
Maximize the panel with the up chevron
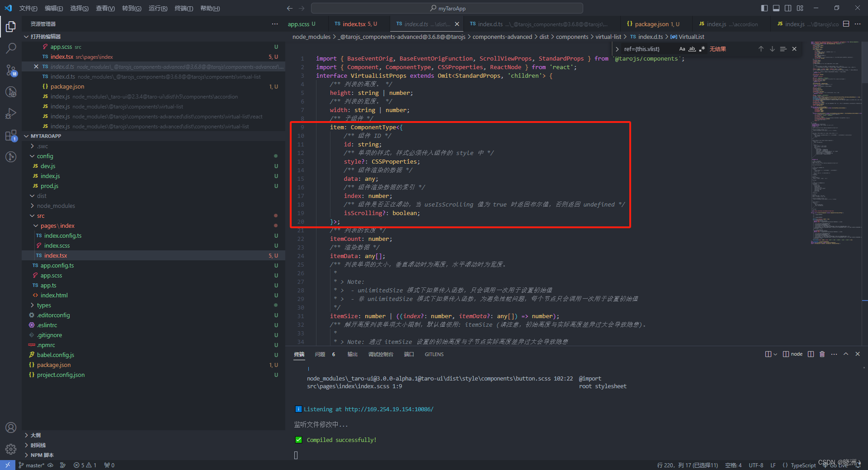pos(846,354)
